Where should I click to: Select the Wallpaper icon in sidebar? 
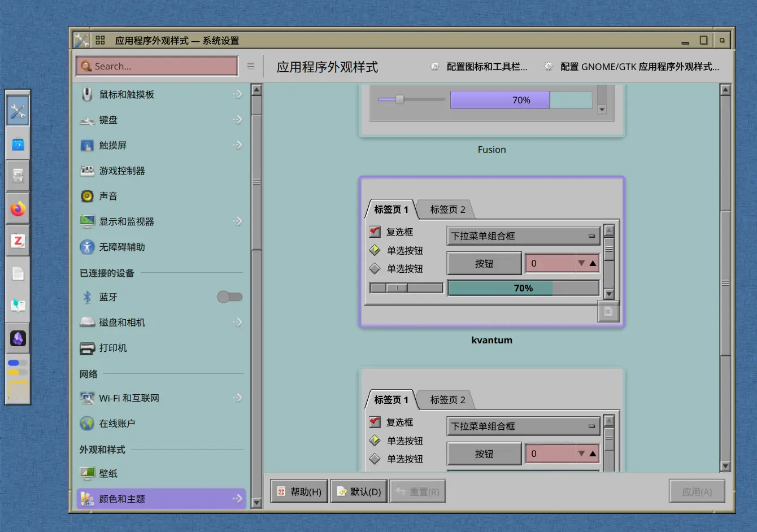tap(87, 473)
